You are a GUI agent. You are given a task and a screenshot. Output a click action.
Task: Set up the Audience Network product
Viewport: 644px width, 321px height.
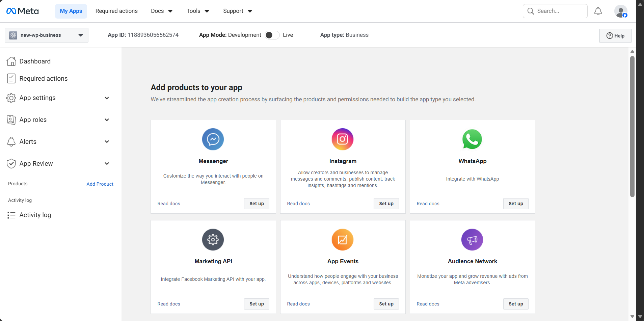pyautogui.click(x=516, y=304)
